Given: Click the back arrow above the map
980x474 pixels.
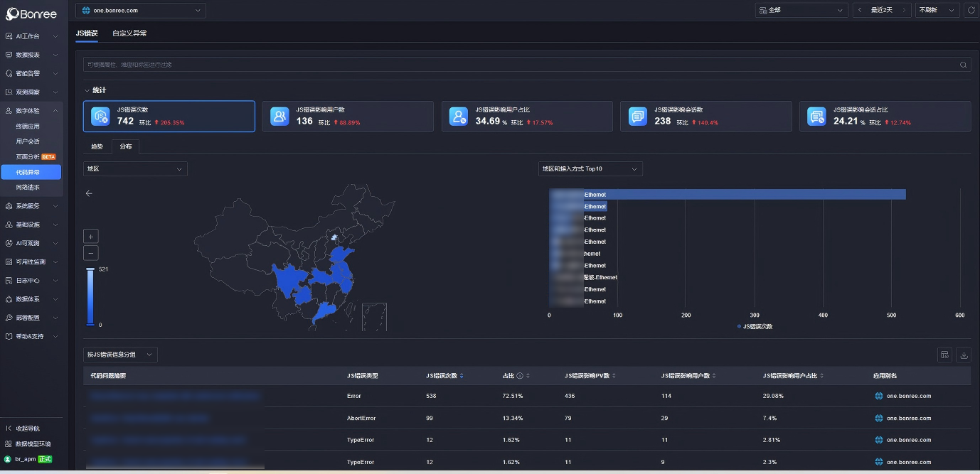Looking at the screenshot, I should (89, 193).
